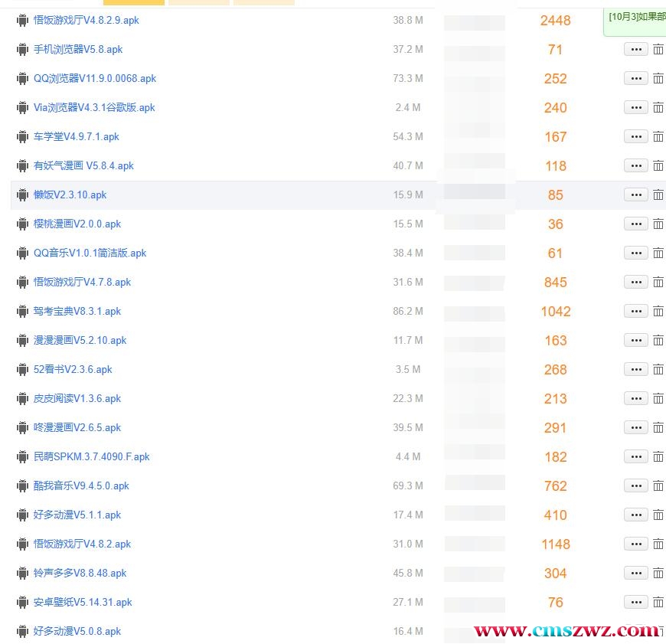Screen dimensions: 666x644
Task: Open the file 驾考宝典V8.3.1.apk
Action: point(77,312)
